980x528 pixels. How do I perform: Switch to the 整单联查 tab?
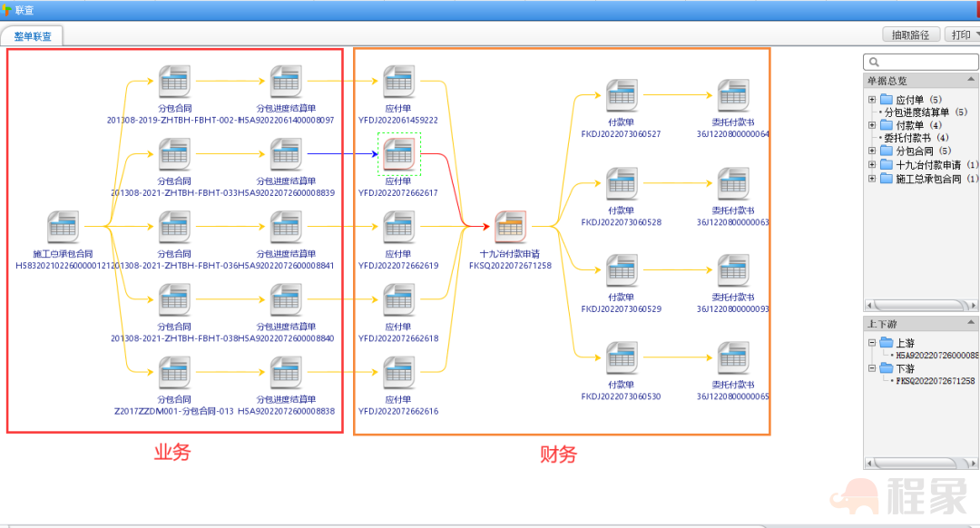[33, 36]
